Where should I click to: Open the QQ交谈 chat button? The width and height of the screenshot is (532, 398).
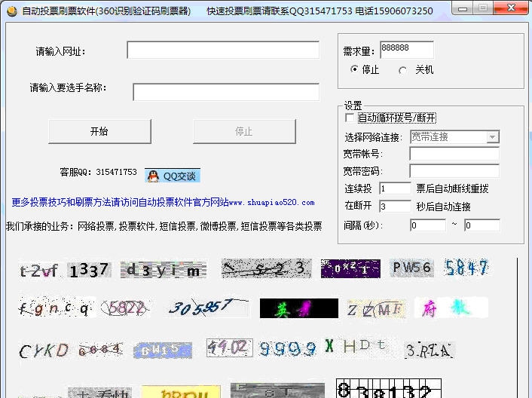tap(173, 176)
